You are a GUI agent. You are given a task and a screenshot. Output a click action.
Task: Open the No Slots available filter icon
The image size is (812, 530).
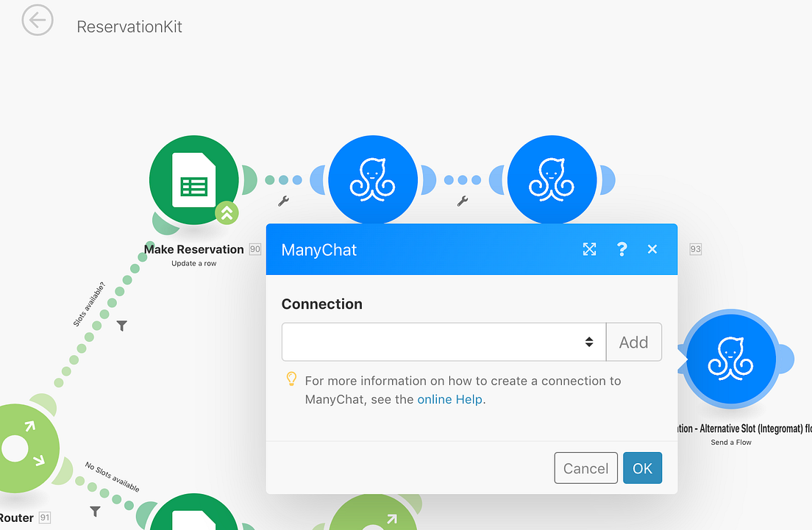(96, 512)
